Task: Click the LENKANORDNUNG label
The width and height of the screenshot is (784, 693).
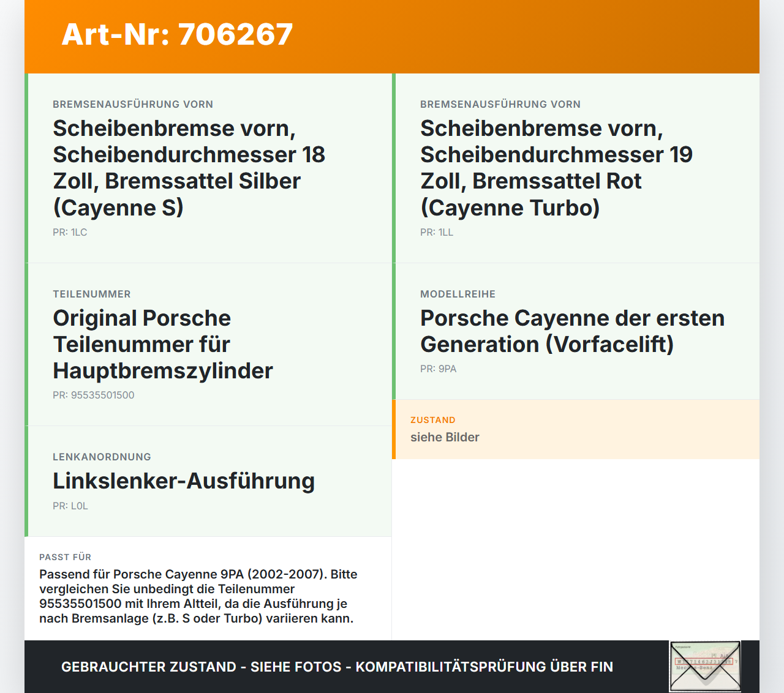Action: (102, 457)
